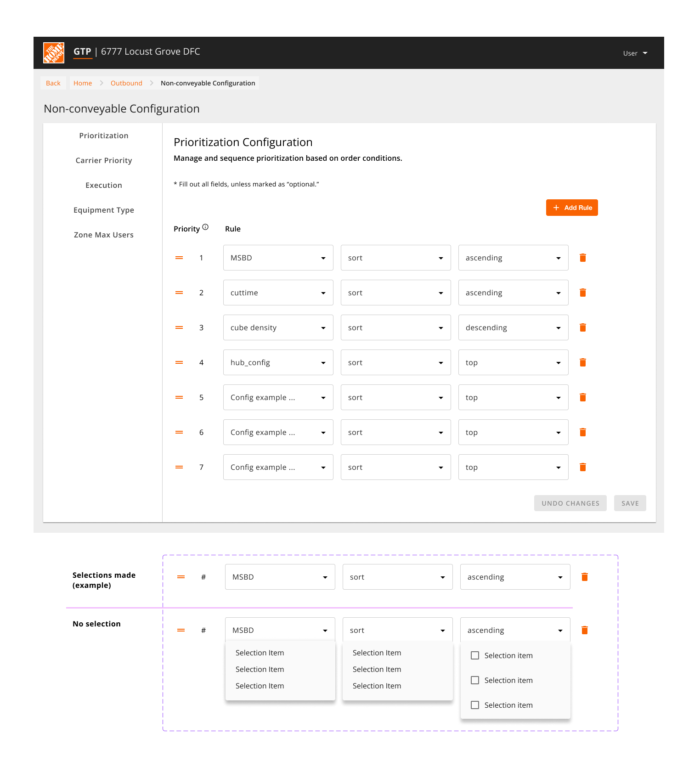
Task: Click the drag handle for priority 5
Action: coord(179,397)
